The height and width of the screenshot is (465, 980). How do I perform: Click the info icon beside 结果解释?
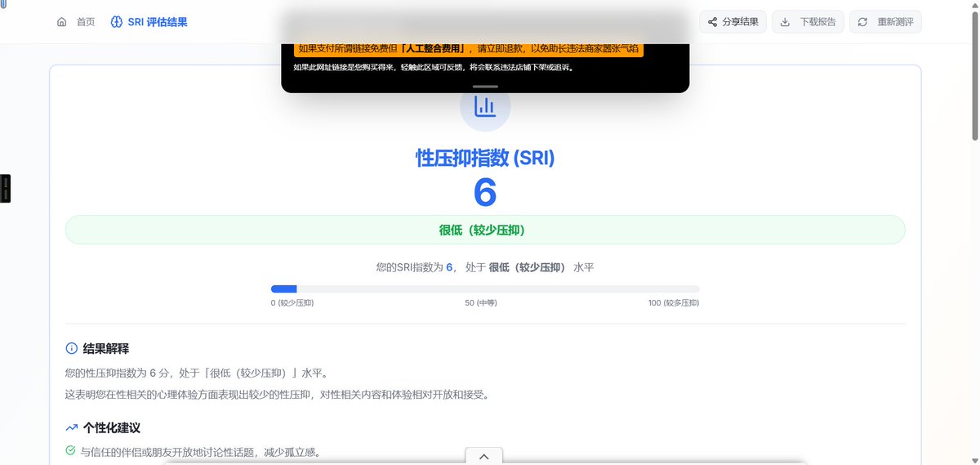[71, 348]
